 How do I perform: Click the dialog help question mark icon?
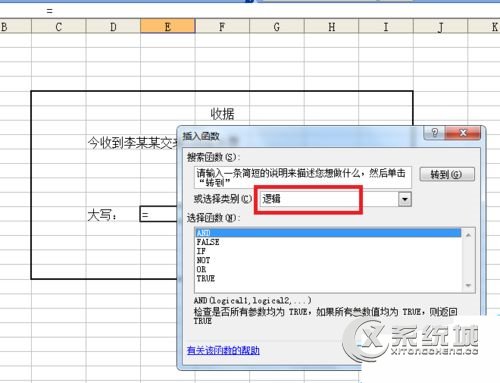click(x=434, y=133)
